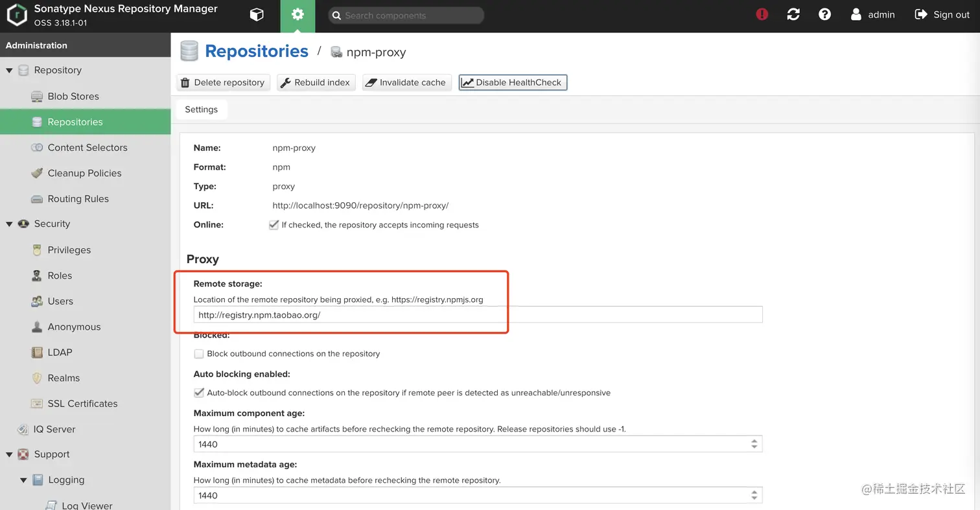Click the Repositories database icon in heading
Image resolution: width=980 pixels, height=510 pixels.
(189, 51)
